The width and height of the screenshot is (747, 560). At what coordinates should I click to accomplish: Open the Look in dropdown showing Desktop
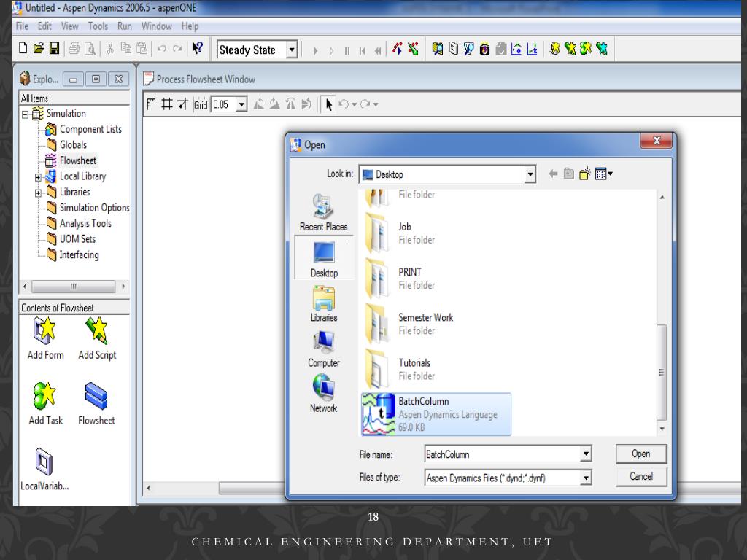(x=530, y=174)
